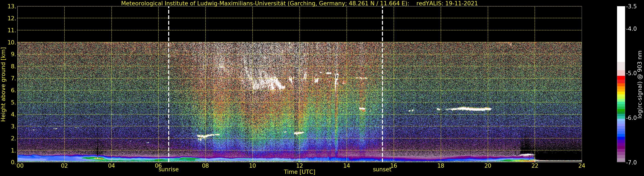Image resolution: width=644 pixels, height=176 pixels.
Task: Click the '6.' height tick label
Action: (13, 90)
